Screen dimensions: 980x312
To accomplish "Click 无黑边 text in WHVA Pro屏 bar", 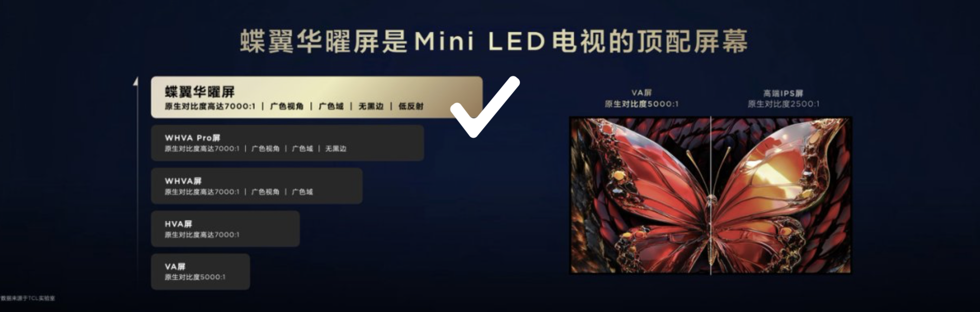I will pos(336,149).
